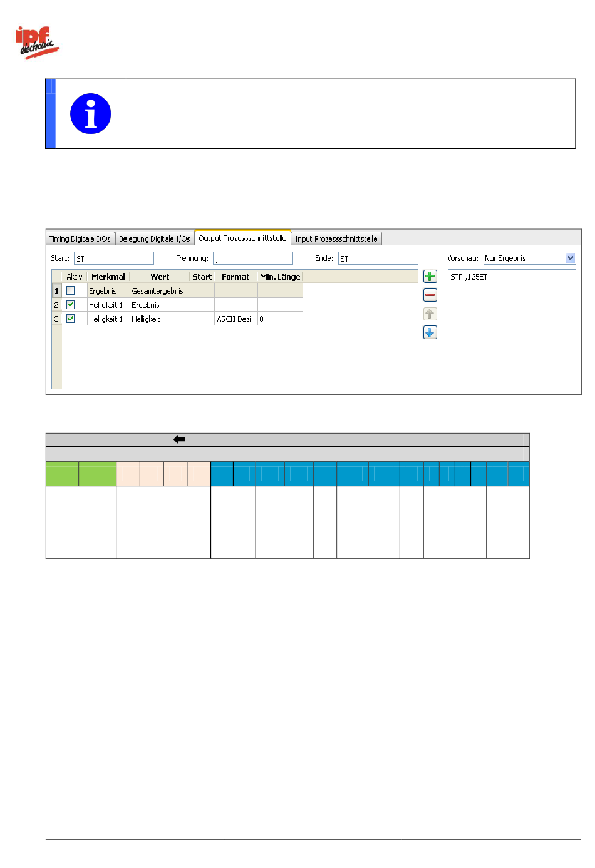Select row number 2 header
The width and height of the screenshot is (595, 868).
coord(56,305)
